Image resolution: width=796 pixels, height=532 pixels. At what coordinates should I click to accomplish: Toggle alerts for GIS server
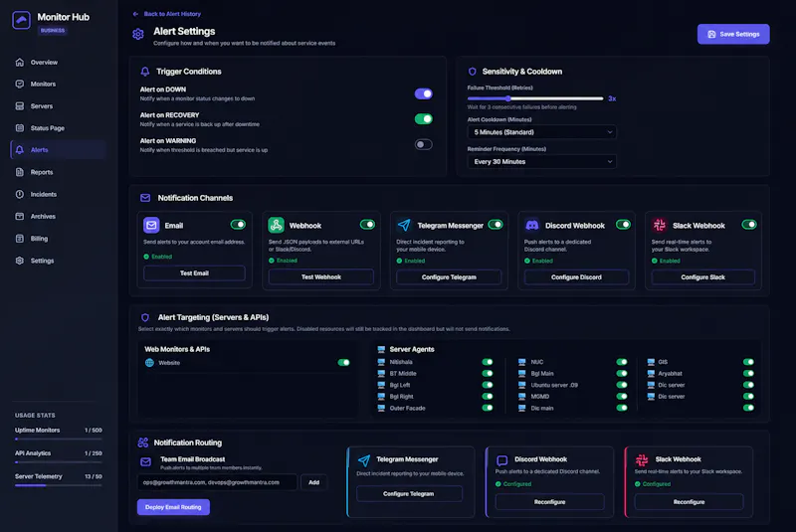(x=748, y=362)
